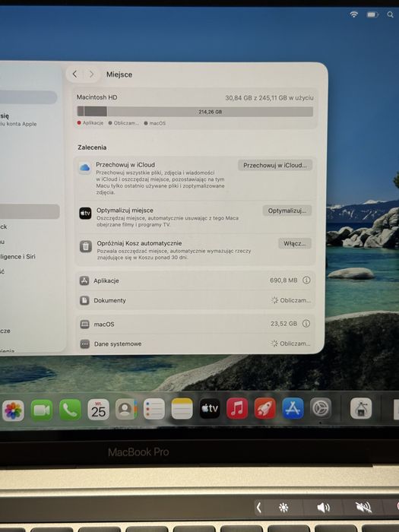
Task: Open System Settings gear in Dock
Action: pyautogui.click(x=321, y=408)
